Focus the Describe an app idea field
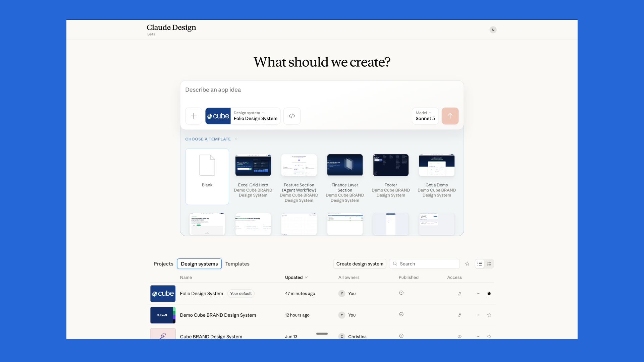Image resolution: width=644 pixels, height=362 pixels. (322, 90)
